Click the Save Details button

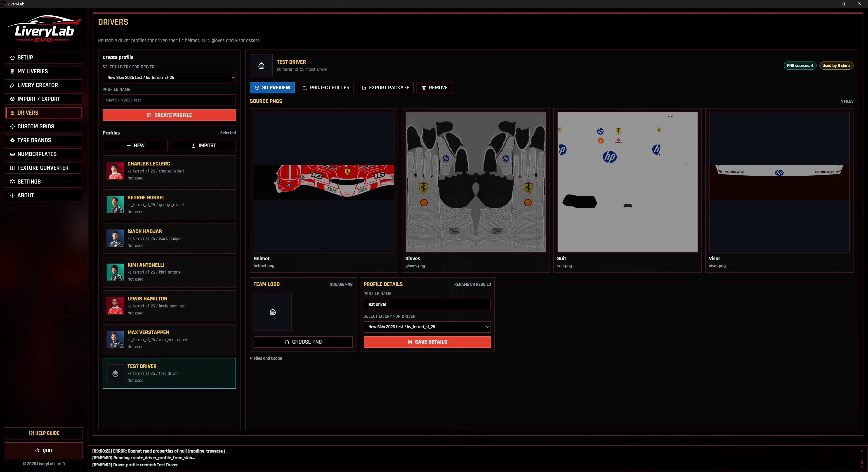tap(427, 342)
